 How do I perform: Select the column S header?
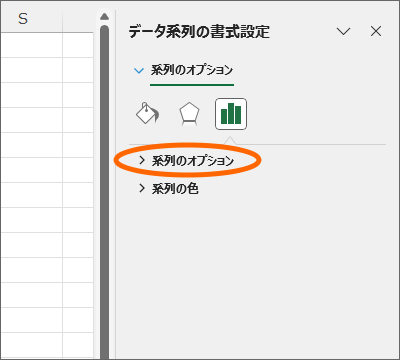point(31,19)
